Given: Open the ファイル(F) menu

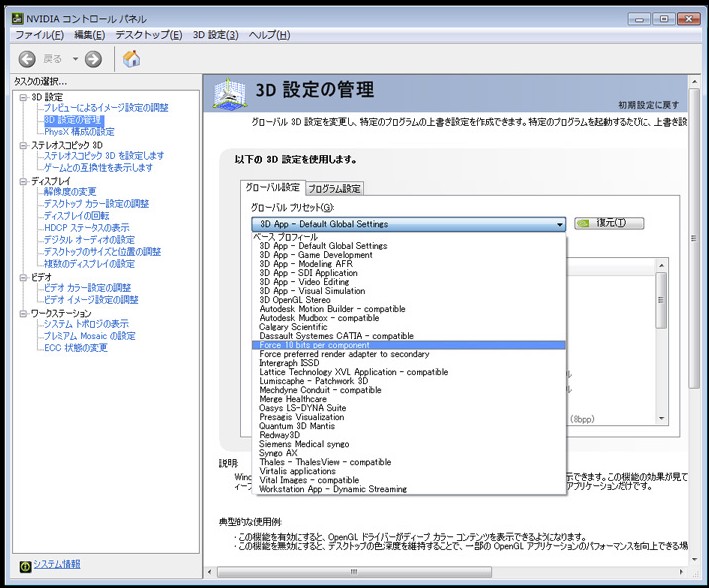Looking at the screenshot, I should pyautogui.click(x=40, y=35).
